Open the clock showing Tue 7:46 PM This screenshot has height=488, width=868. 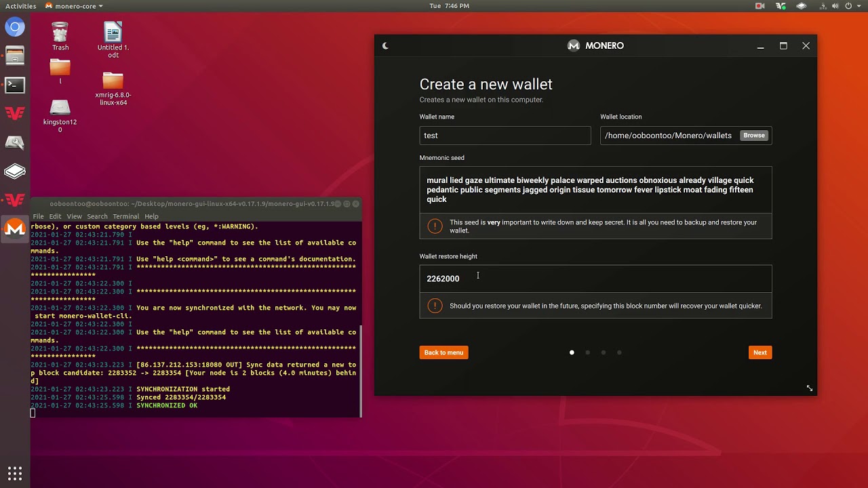449,6
